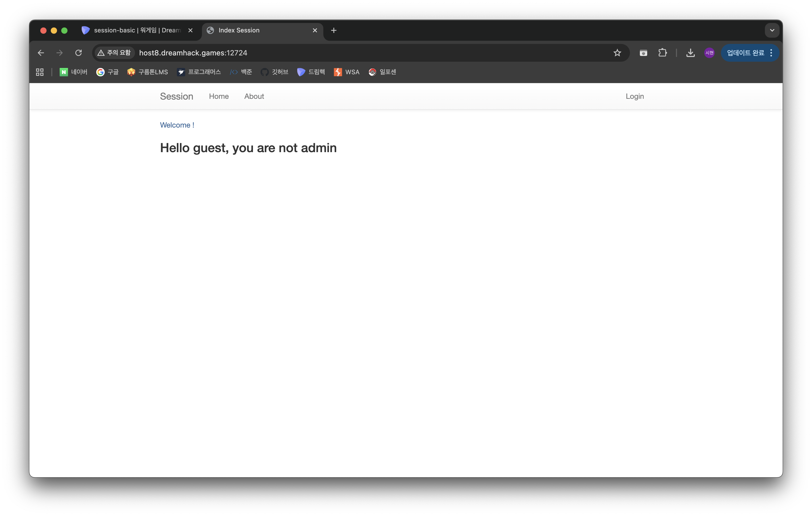Close the Index Session tab

315,30
